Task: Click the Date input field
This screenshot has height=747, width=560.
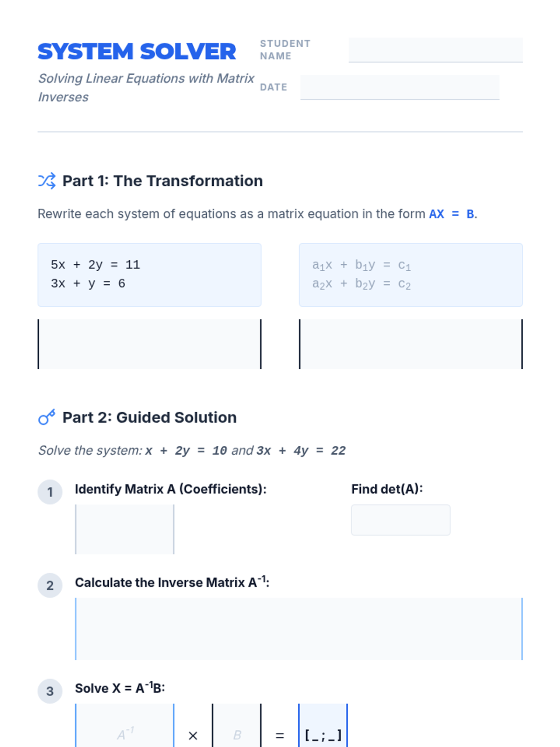Action: 399,87
